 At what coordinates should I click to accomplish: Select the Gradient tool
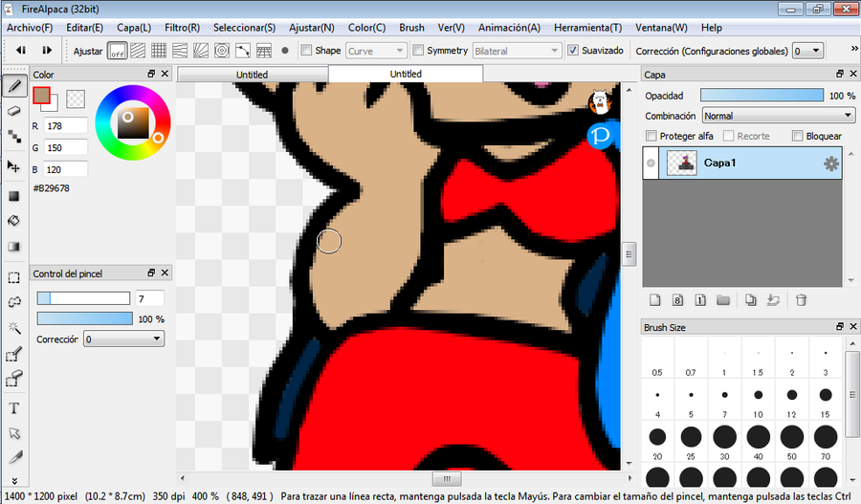click(14, 247)
